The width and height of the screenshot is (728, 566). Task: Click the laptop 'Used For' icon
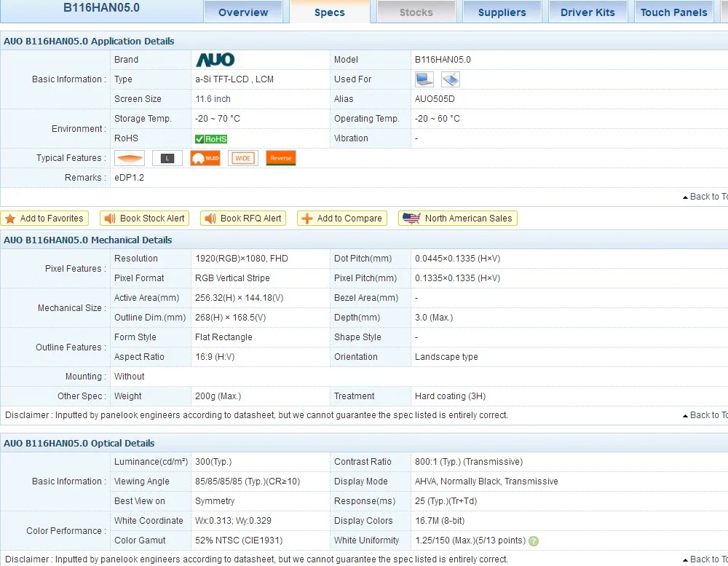(x=424, y=79)
